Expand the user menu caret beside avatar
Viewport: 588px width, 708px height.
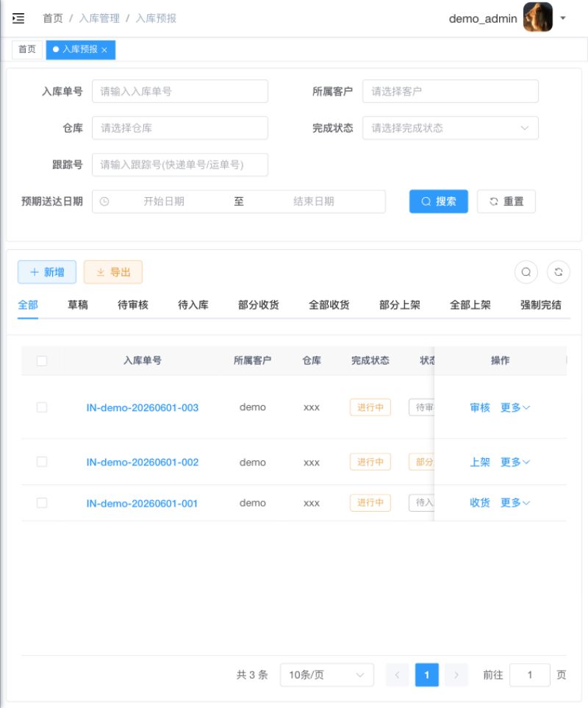coord(563,18)
